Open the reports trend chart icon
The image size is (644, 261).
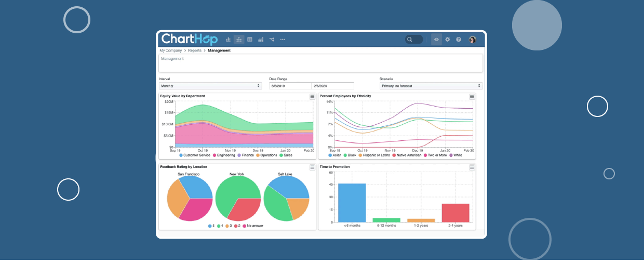pos(261,40)
